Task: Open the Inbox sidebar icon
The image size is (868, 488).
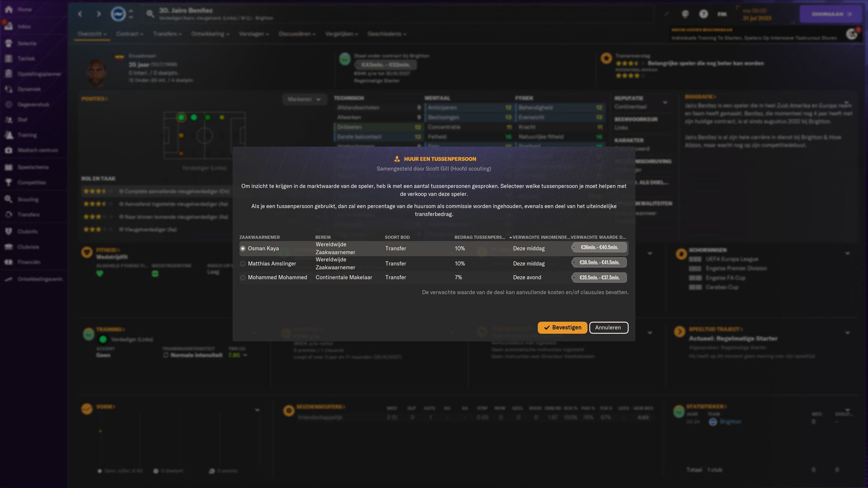Action: pyautogui.click(x=9, y=26)
